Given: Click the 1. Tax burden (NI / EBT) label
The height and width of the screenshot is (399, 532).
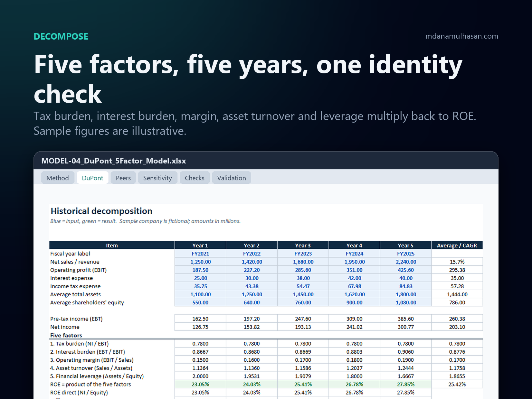Looking at the screenshot, I should pyautogui.click(x=79, y=344).
